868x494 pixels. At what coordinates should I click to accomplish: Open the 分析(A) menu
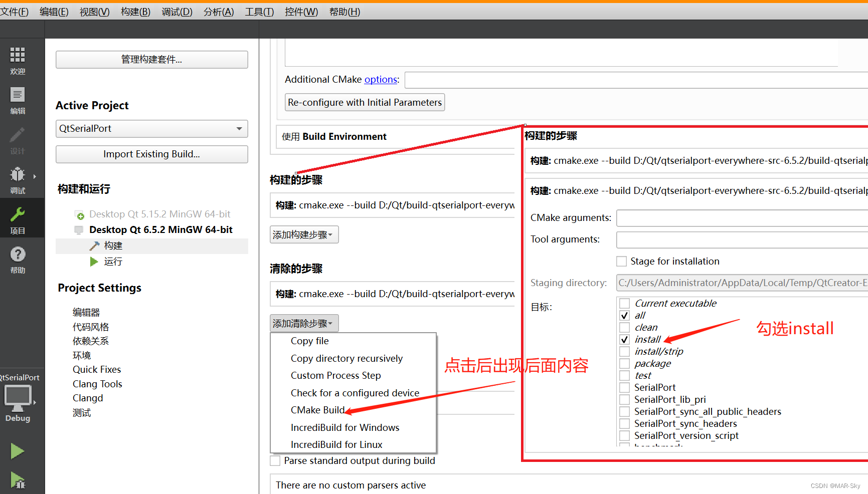point(219,12)
